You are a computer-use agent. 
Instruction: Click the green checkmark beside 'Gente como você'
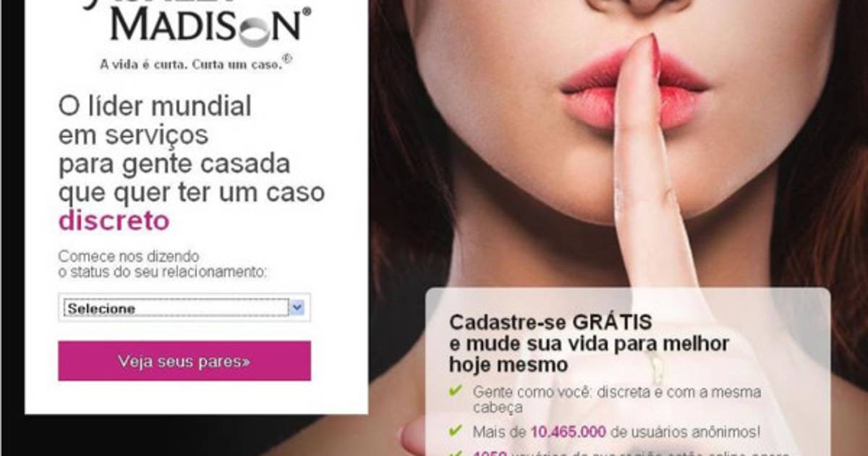[455, 392]
